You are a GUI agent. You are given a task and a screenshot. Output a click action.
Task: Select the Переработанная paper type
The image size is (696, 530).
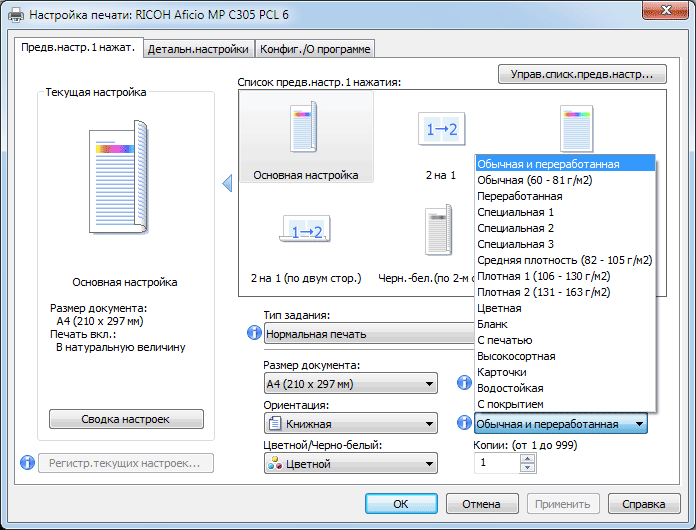pos(565,196)
